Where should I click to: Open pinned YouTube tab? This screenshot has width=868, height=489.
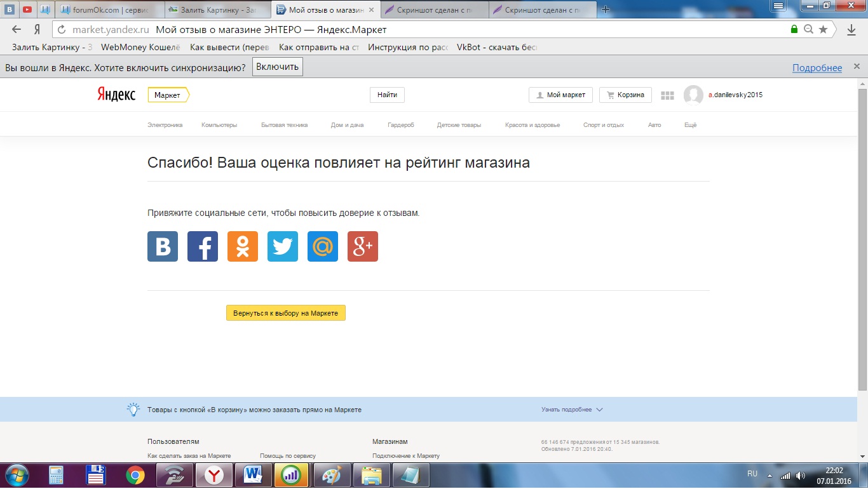tap(27, 10)
